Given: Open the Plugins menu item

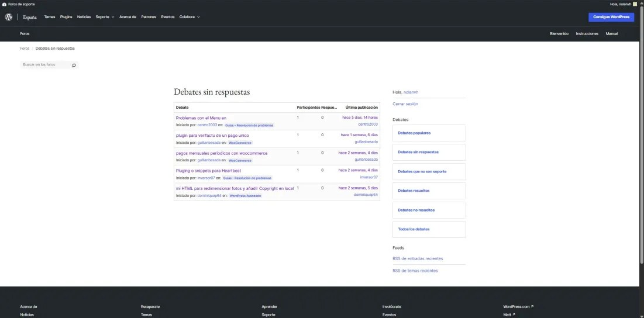Looking at the screenshot, I should click(66, 17).
